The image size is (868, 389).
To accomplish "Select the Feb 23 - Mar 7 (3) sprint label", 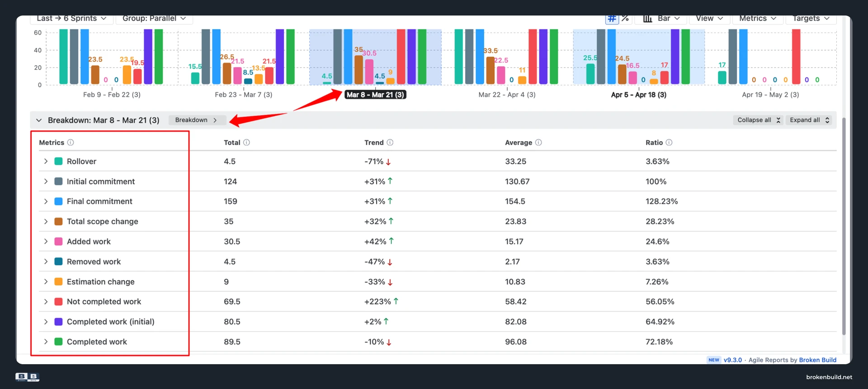I will coord(244,95).
